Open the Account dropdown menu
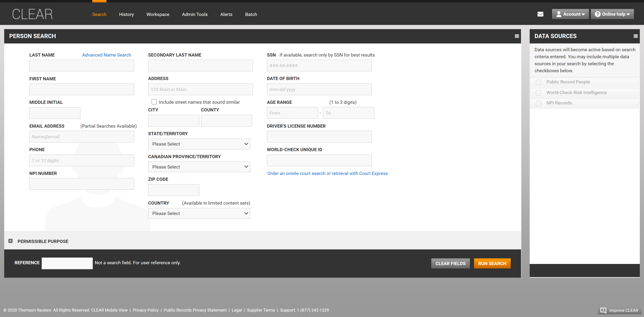The width and height of the screenshot is (644, 317). [570, 14]
